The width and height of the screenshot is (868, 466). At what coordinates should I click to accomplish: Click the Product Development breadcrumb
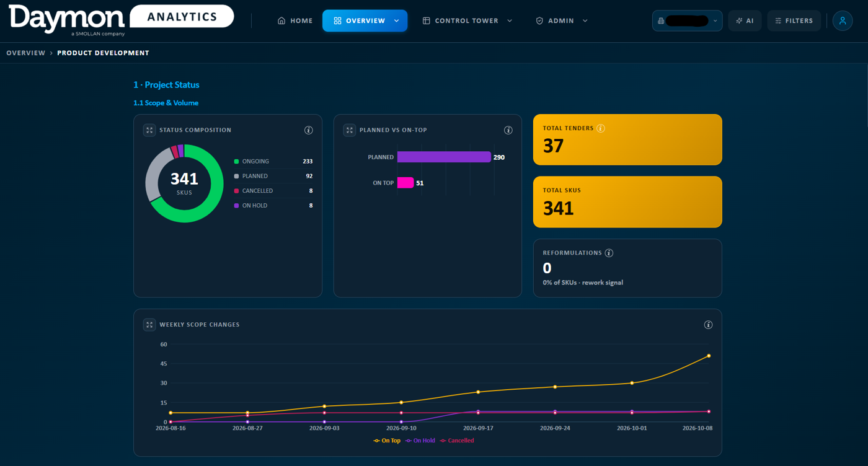point(103,53)
